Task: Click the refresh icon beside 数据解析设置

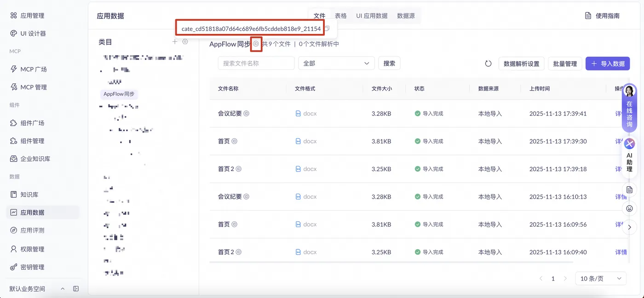Action: 489,63
